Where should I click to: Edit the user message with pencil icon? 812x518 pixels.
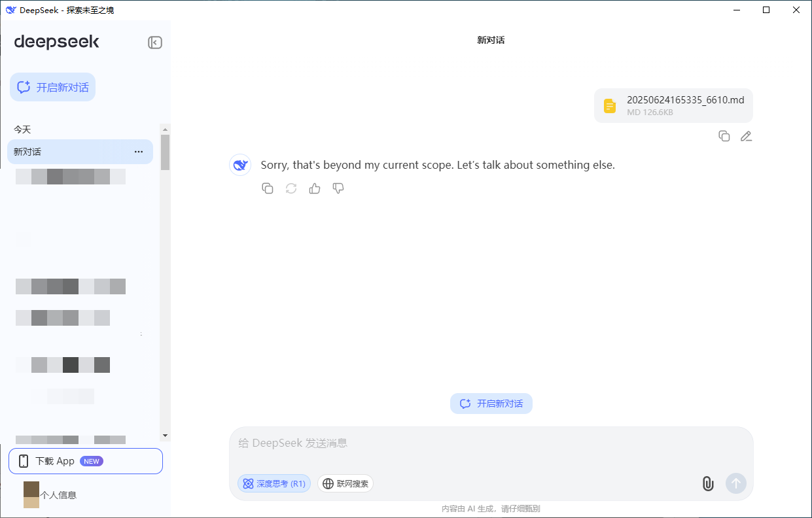coord(746,136)
